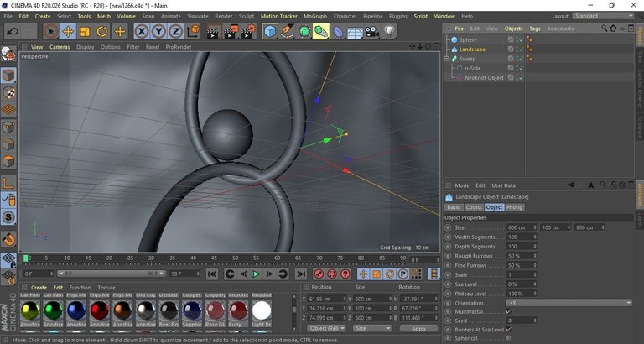Toggle X axis lock
This screenshot has height=344, width=644.
(142, 32)
